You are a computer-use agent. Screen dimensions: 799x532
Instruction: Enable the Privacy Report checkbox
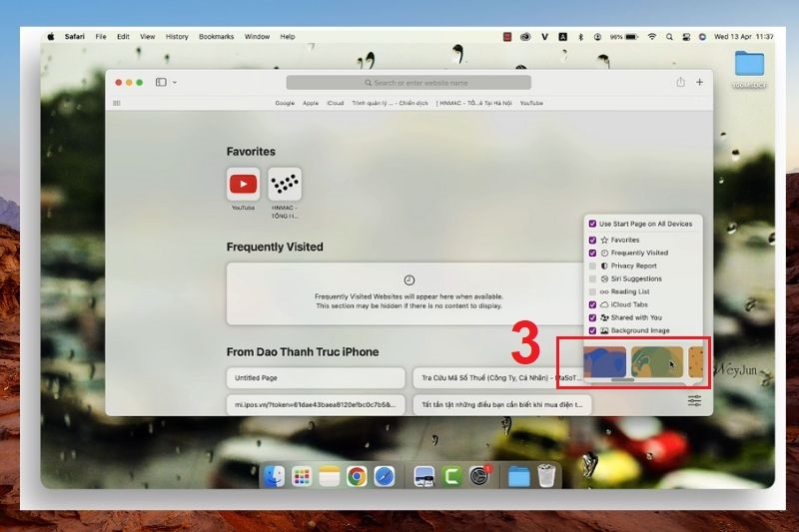[x=592, y=266]
